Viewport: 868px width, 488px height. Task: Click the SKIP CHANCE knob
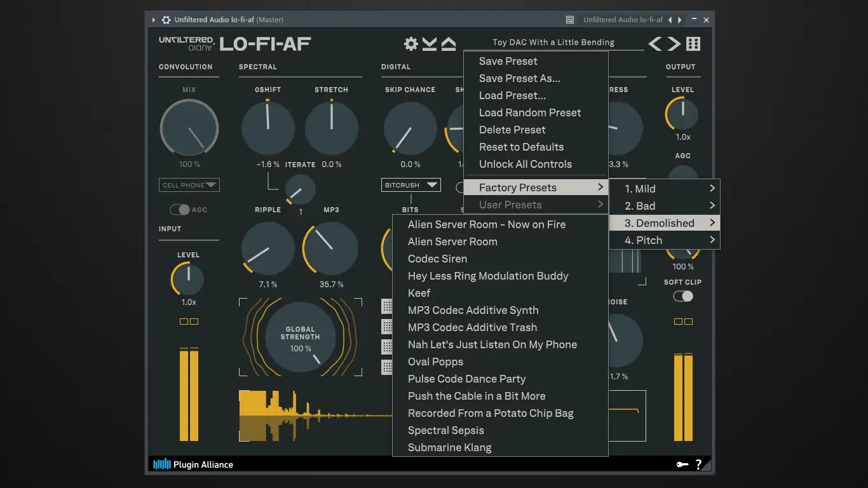point(410,128)
